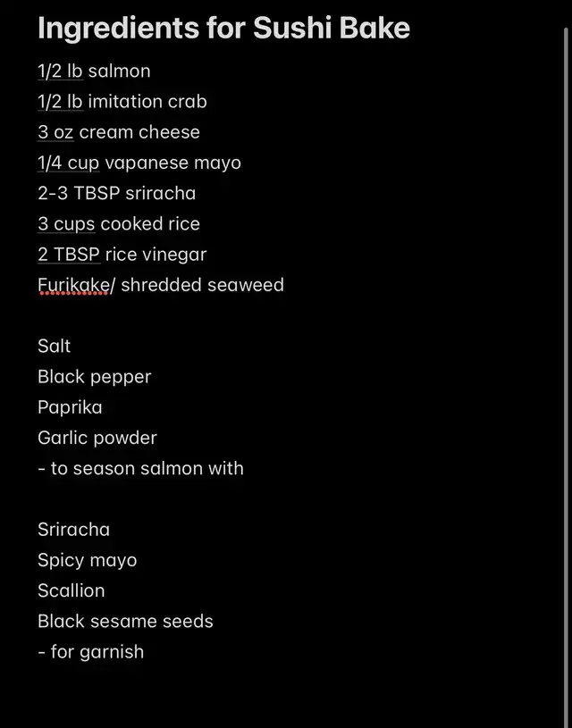The height and width of the screenshot is (728, 572).
Task: Click the "Black sesame seeds" line
Action: click(125, 621)
